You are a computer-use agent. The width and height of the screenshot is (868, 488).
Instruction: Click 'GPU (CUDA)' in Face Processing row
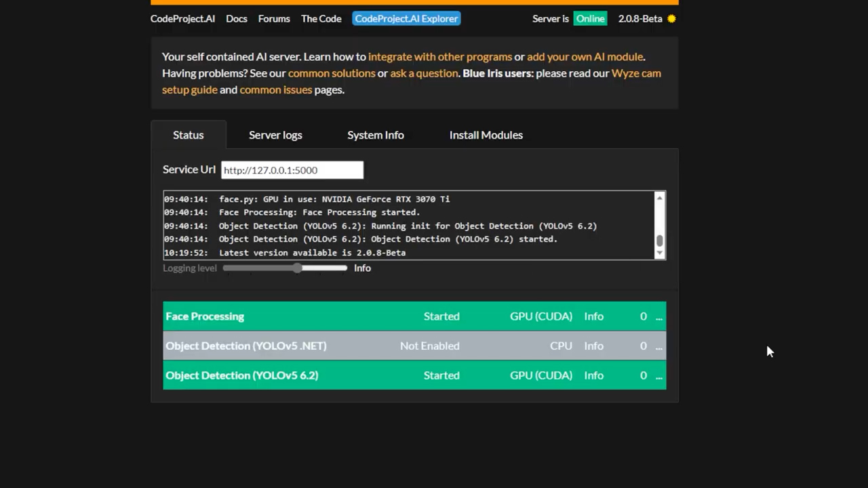[541, 317]
